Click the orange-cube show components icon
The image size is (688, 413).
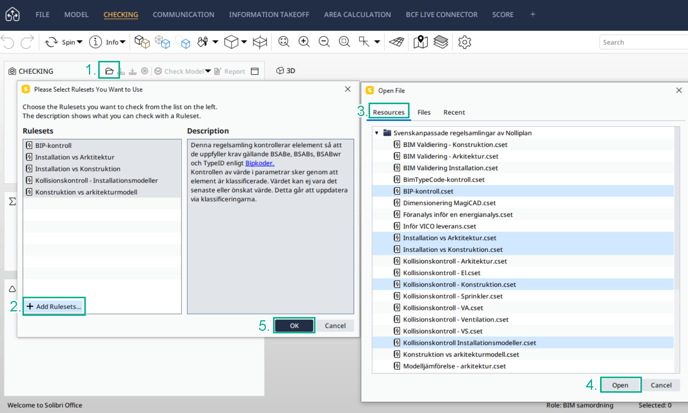click(142, 42)
